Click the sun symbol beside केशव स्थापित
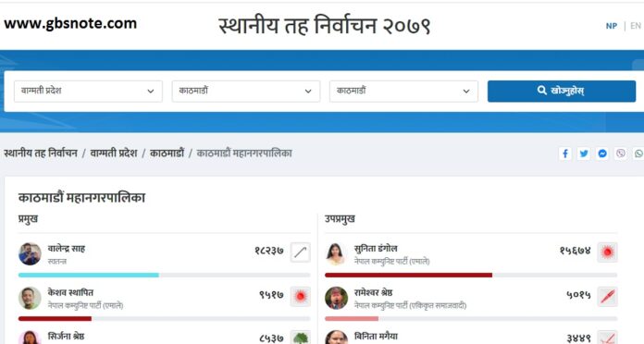 pyautogui.click(x=300, y=297)
